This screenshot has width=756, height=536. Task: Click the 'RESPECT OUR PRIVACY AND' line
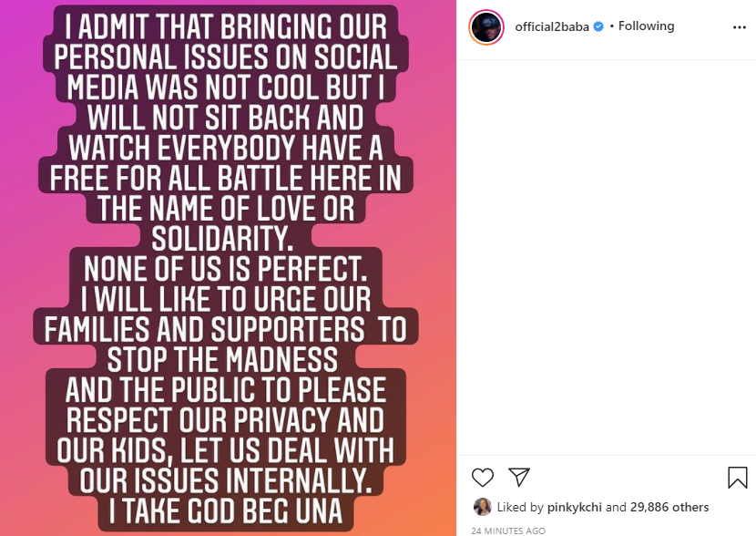pyautogui.click(x=223, y=420)
